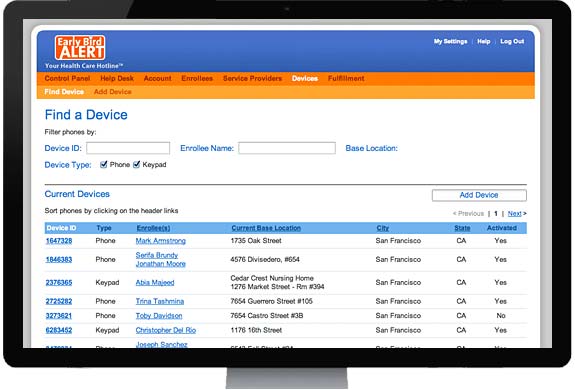Log Out of the account
The height and width of the screenshot is (390, 575).
(x=512, y=41)
